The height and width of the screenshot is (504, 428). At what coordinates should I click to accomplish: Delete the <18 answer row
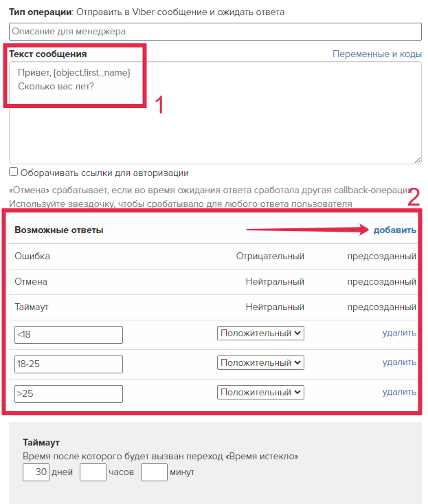click(x=399, y=333)
